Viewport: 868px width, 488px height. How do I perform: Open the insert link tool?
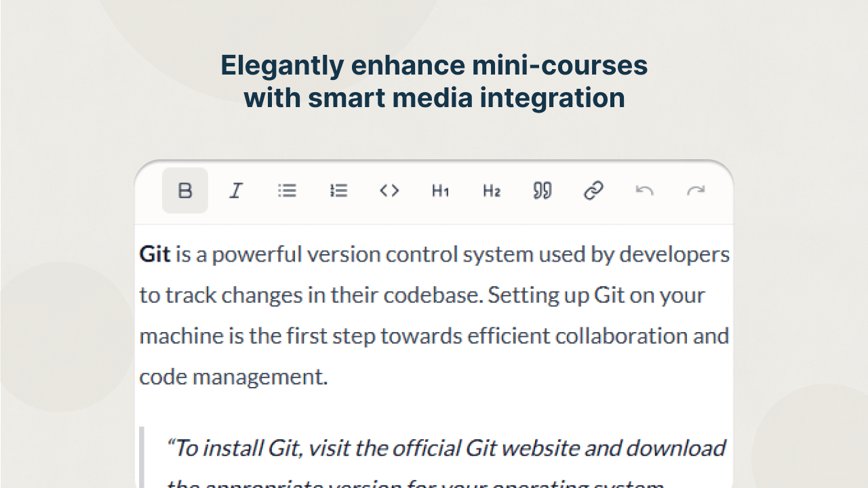[x=593, y=190]
